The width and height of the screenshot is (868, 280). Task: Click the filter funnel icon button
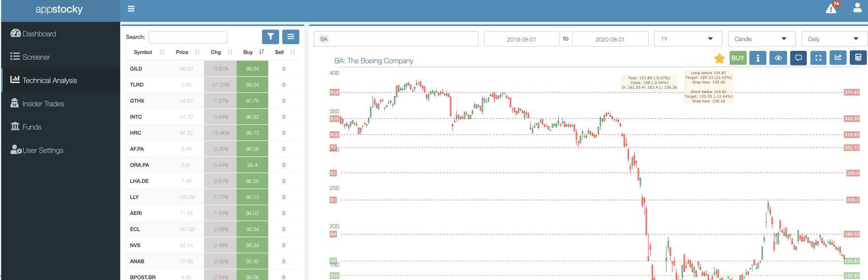point(270,36)
